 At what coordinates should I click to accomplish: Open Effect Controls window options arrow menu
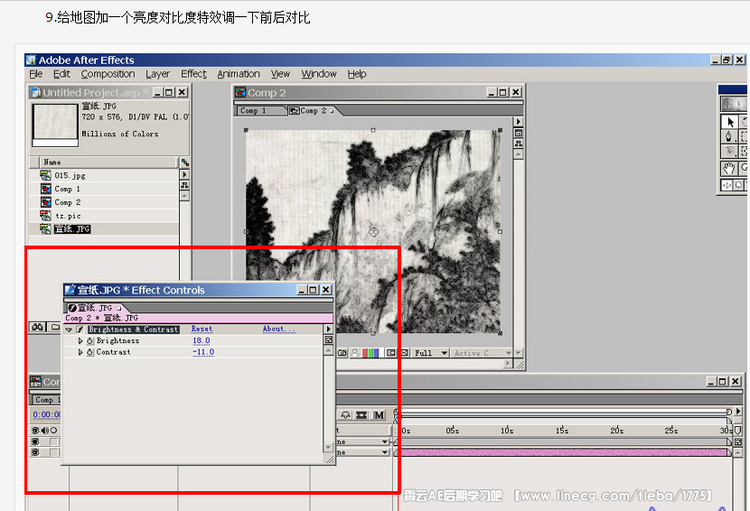click(328, 329)
